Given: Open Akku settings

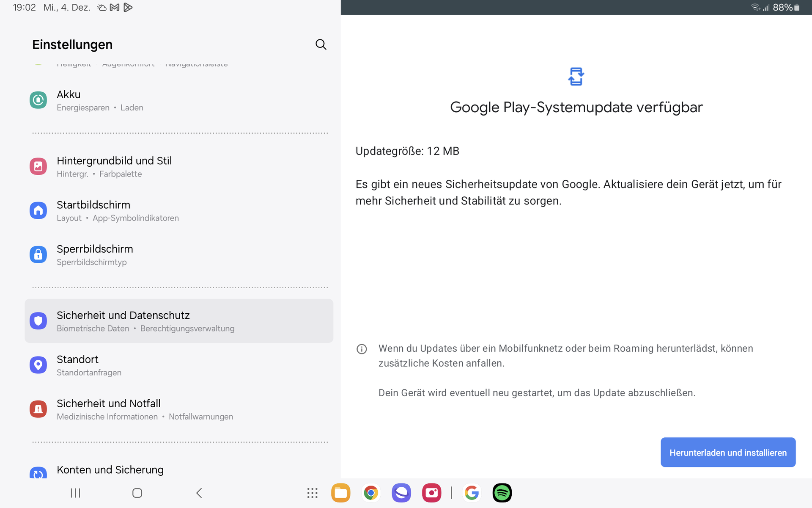Looking at the screenshot, I should coord(99,100).
